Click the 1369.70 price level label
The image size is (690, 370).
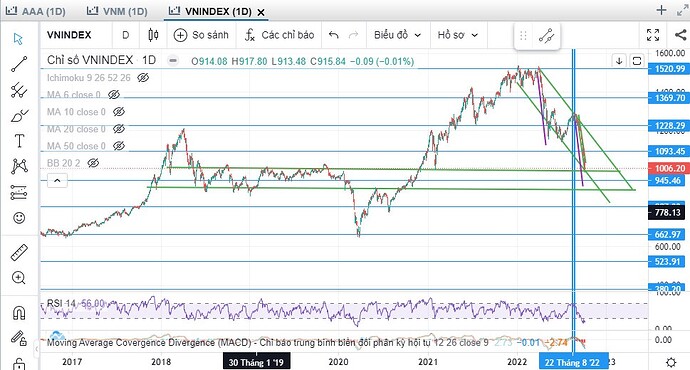668,98
